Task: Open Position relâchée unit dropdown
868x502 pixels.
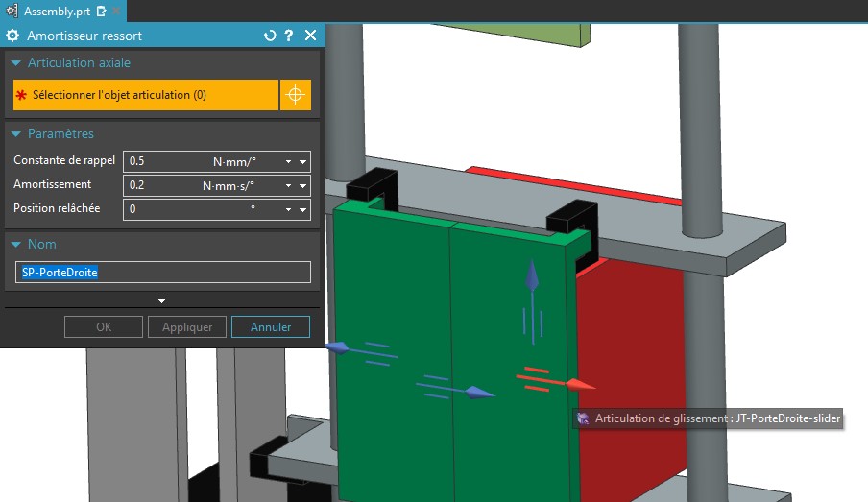Action: (x=288, y=210)
